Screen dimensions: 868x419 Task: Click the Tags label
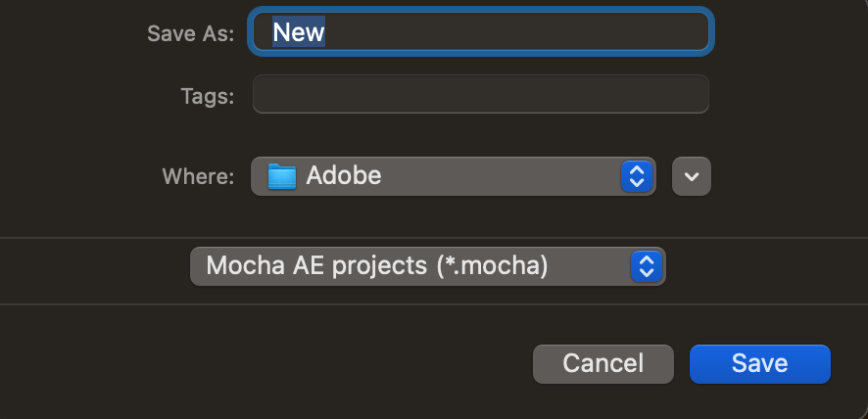tap(207, 96)
